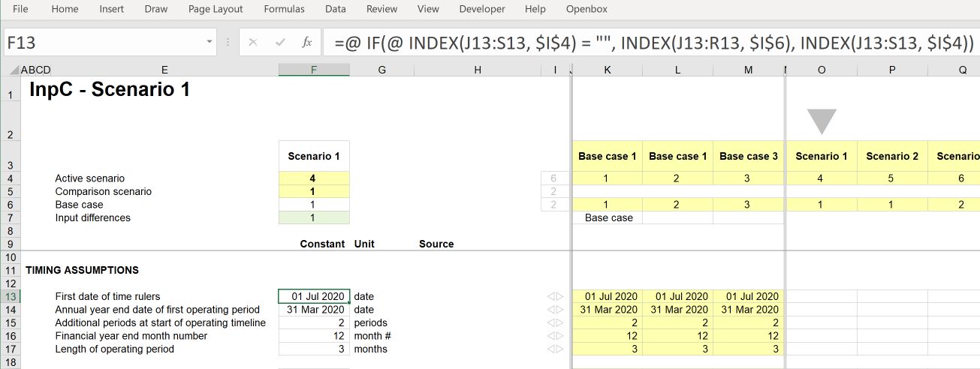Screen dimensions: 980x369
Task: Select 'Scenario 1' header in column O
Action: (822, 156)
